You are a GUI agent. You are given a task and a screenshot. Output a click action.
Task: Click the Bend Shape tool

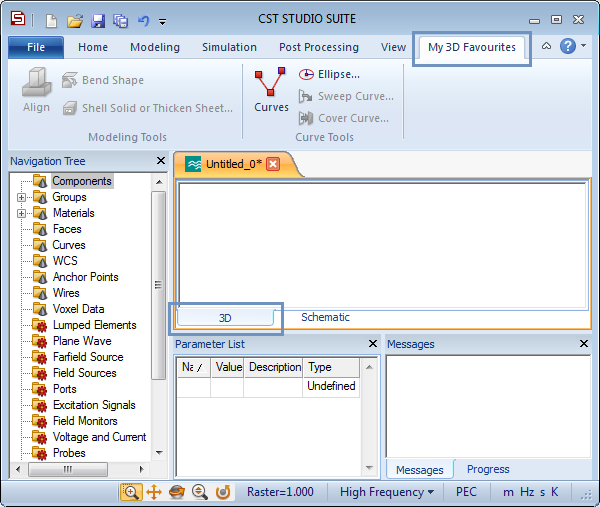coord(103,80)
